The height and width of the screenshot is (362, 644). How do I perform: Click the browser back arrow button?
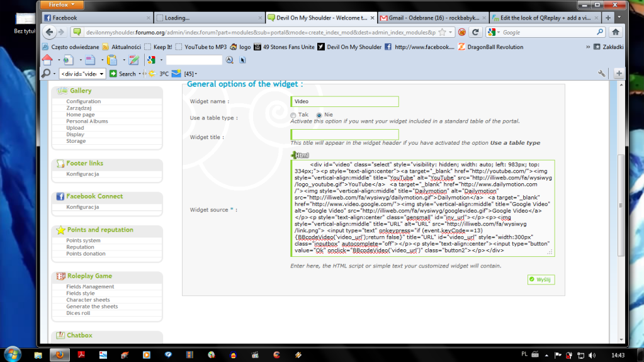(x=49, y=32)
